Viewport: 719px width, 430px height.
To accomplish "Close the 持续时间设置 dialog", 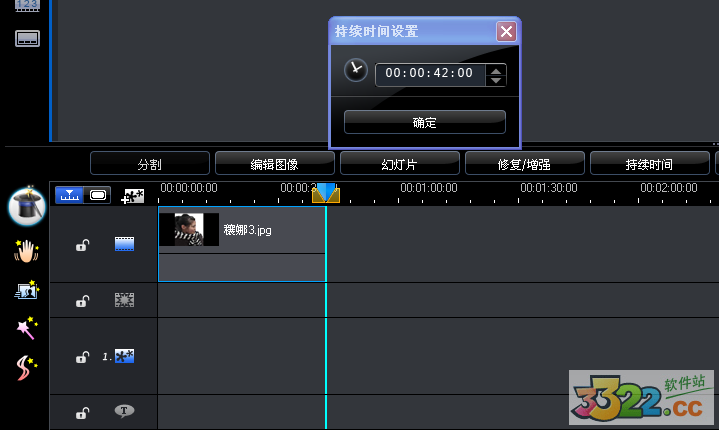I will [x=506, y=32].
